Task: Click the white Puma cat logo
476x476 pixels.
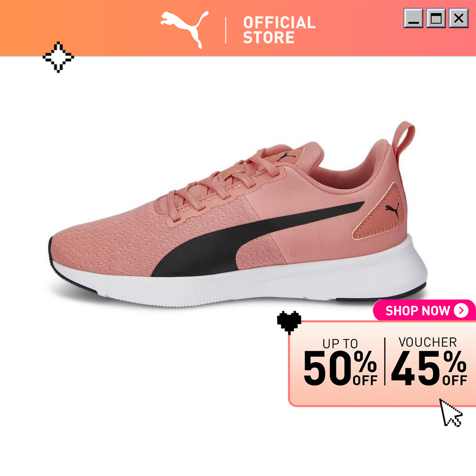Action: (185, 29)
